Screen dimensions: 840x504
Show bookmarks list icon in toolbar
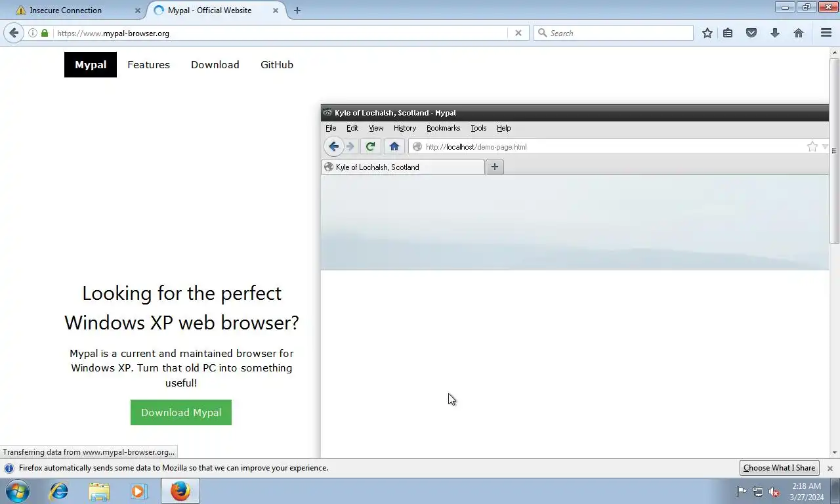(x=728, y=33)
